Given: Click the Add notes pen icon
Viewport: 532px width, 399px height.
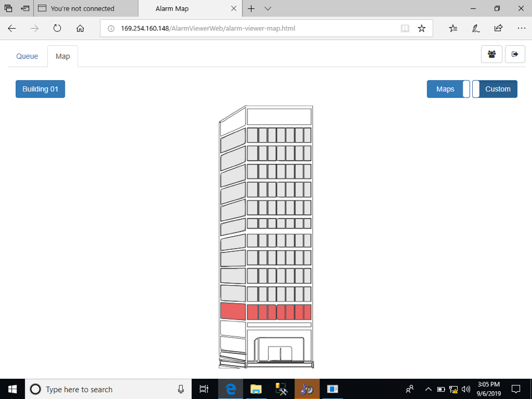Looking at the screenshot, I should click(x=476, y=29).
